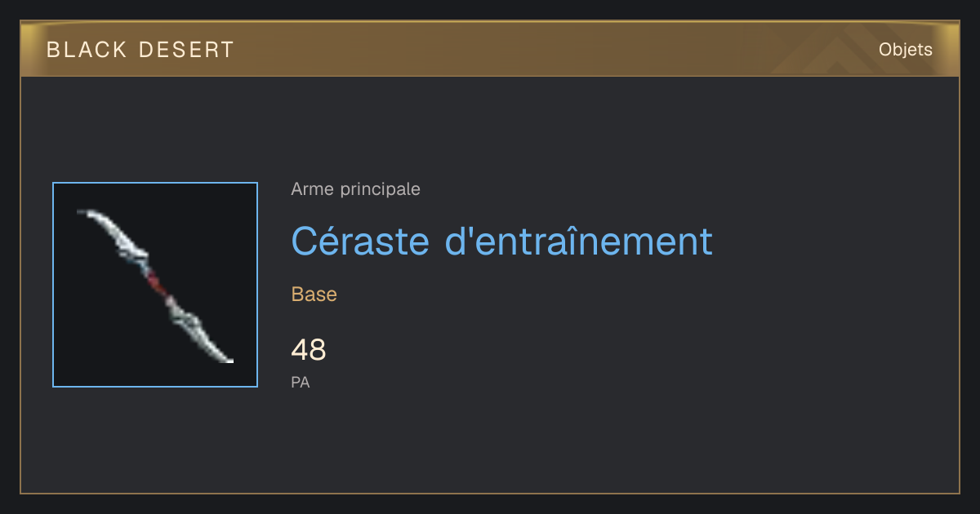Click the red grip of the bow icon
Viewport: 980px width, 514px height.
pyautogui.click(x=158, y=284)
